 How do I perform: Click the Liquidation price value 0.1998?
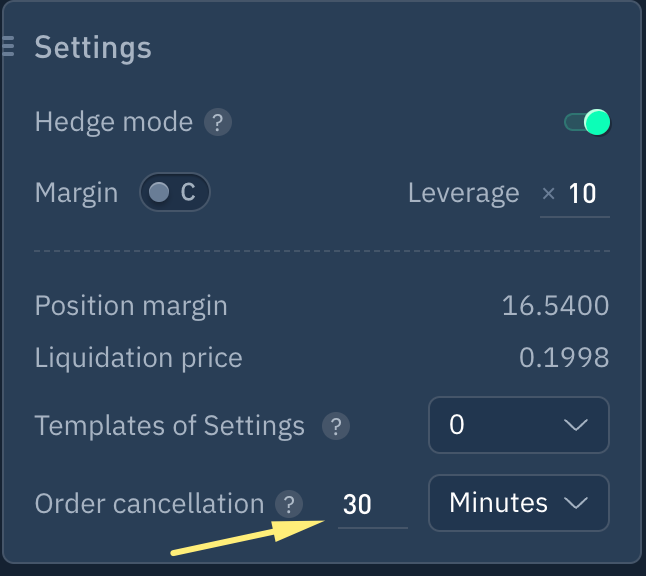coord(564,357)
